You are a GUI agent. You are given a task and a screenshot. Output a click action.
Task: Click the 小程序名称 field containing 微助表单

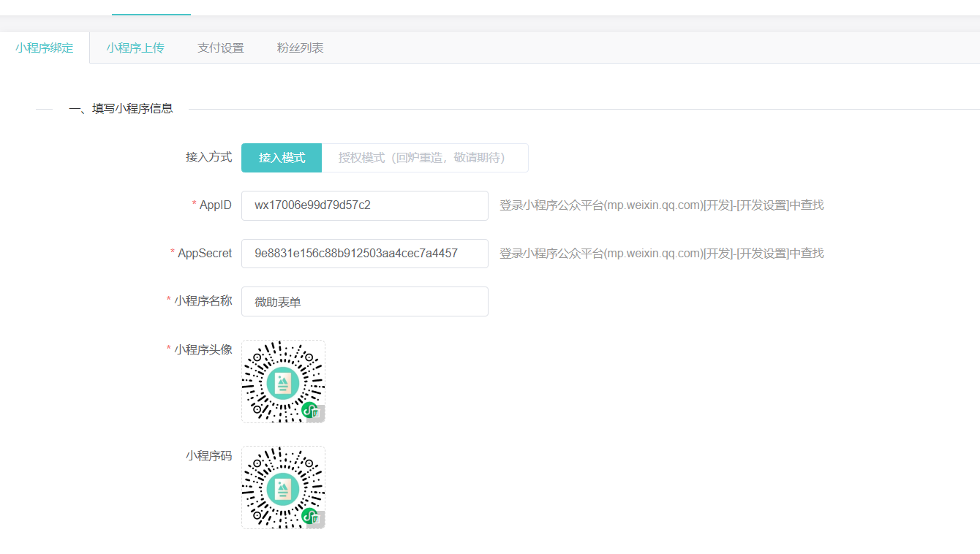tap(364, 302)
